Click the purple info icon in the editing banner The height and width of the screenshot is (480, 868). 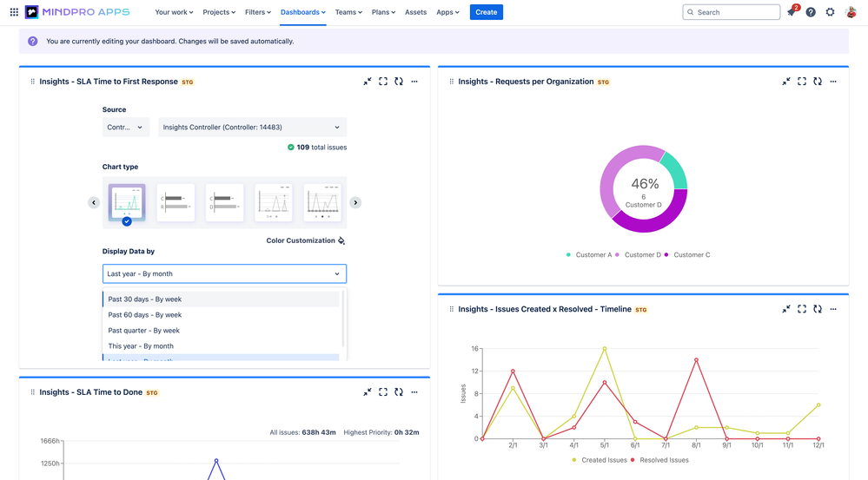click(x=33, y=41)
